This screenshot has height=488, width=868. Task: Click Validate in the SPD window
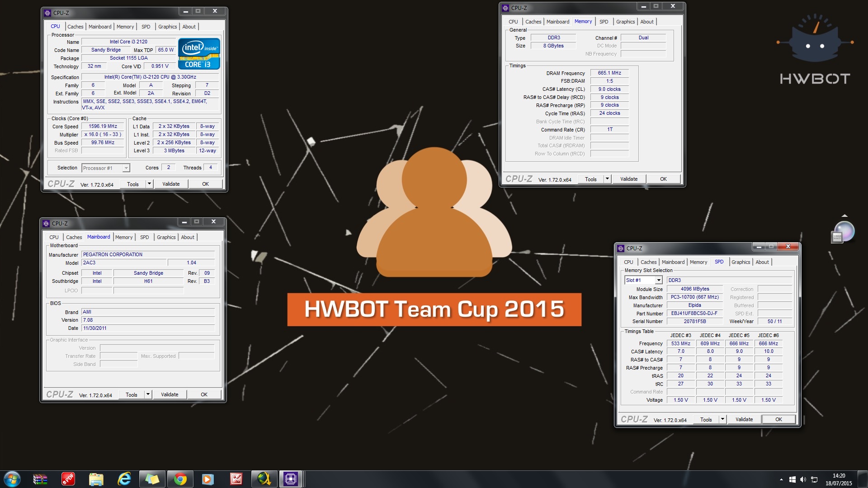744,419
